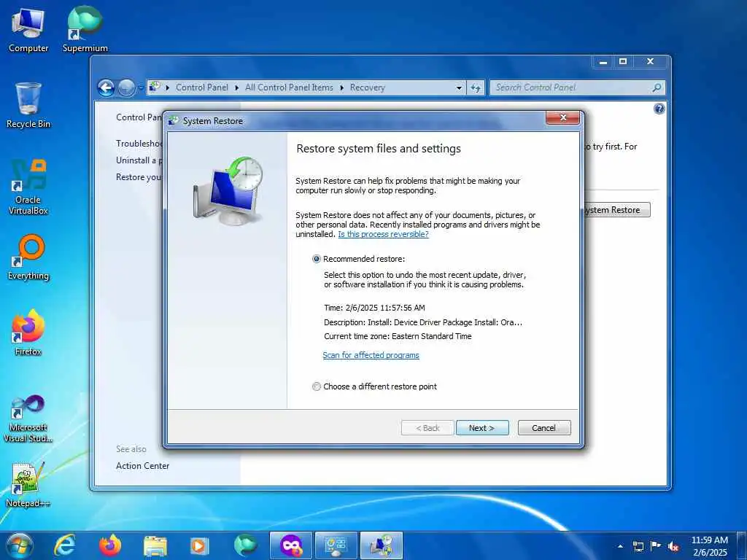Open the Everything search shortcut on desktop

coord(28,257)
